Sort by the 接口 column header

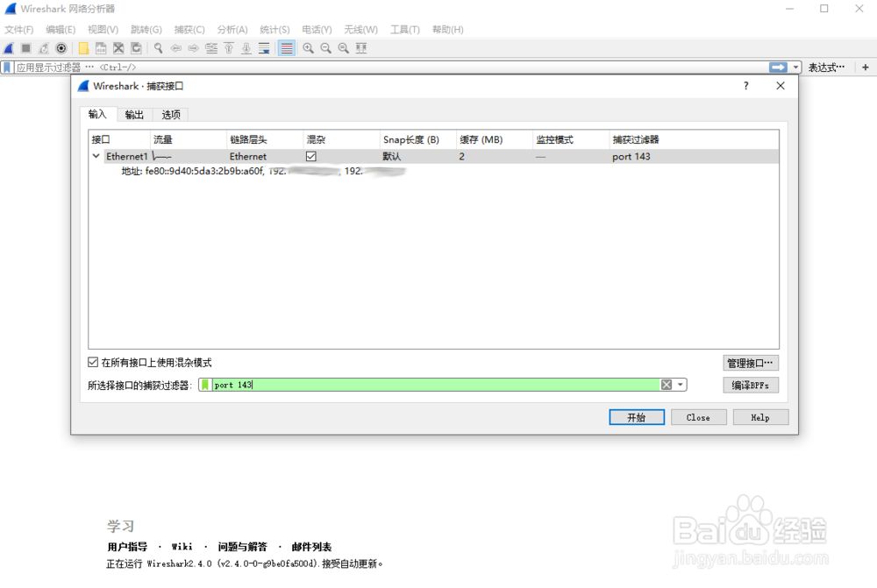coord(119,139)
